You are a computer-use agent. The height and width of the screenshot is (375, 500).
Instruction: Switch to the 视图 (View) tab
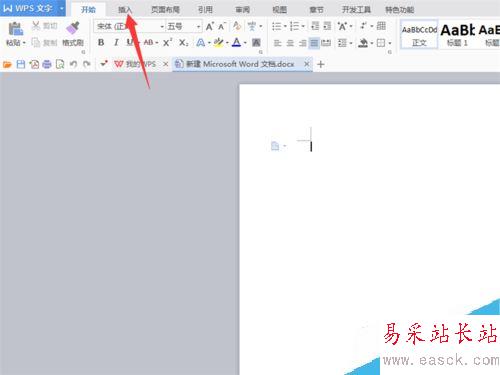[279, 10]
